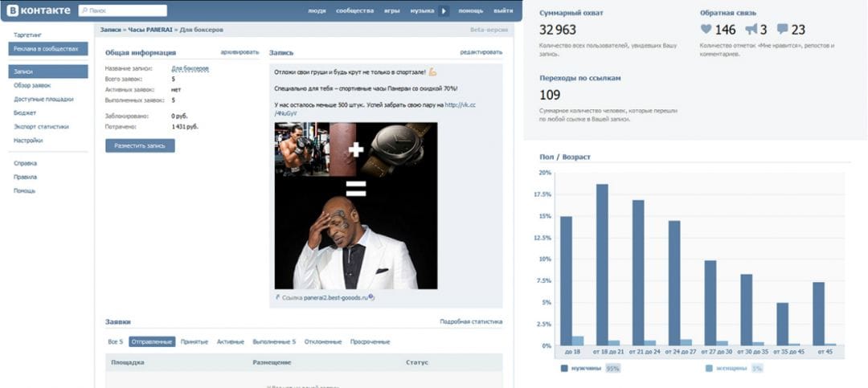Open Помощь sidebar link
Image resolution: width=868 pixels, height=388 pixels.
(24, 191)
